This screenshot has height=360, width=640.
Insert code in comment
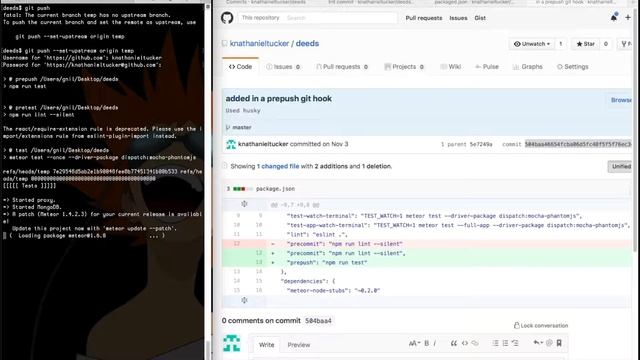pyautogui.click(x=464, y=343)
